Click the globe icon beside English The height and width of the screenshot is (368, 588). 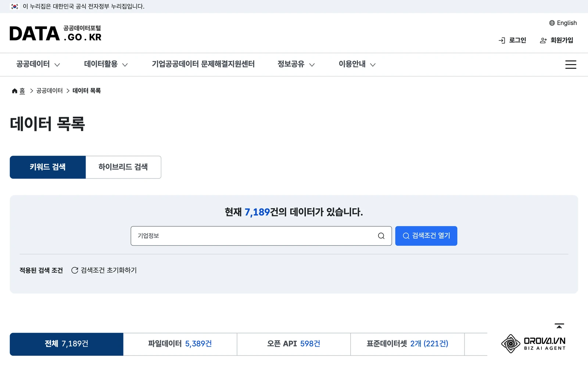552,23
